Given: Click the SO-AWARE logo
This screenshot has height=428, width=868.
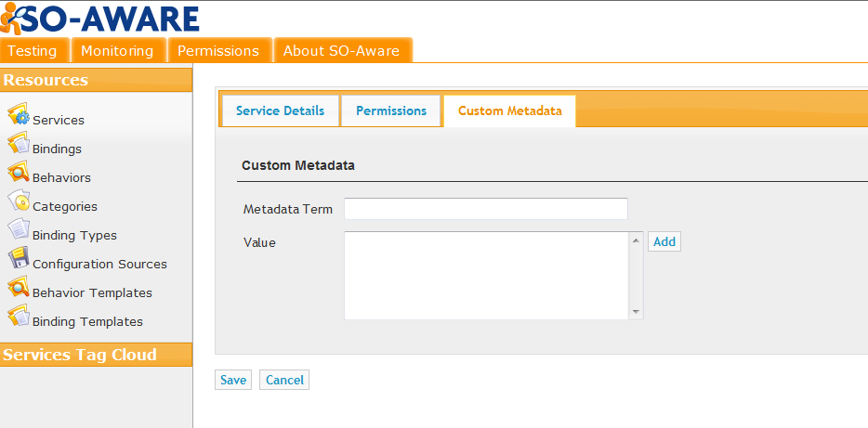Looking at the screenshot, I should (x=99, y=19).
